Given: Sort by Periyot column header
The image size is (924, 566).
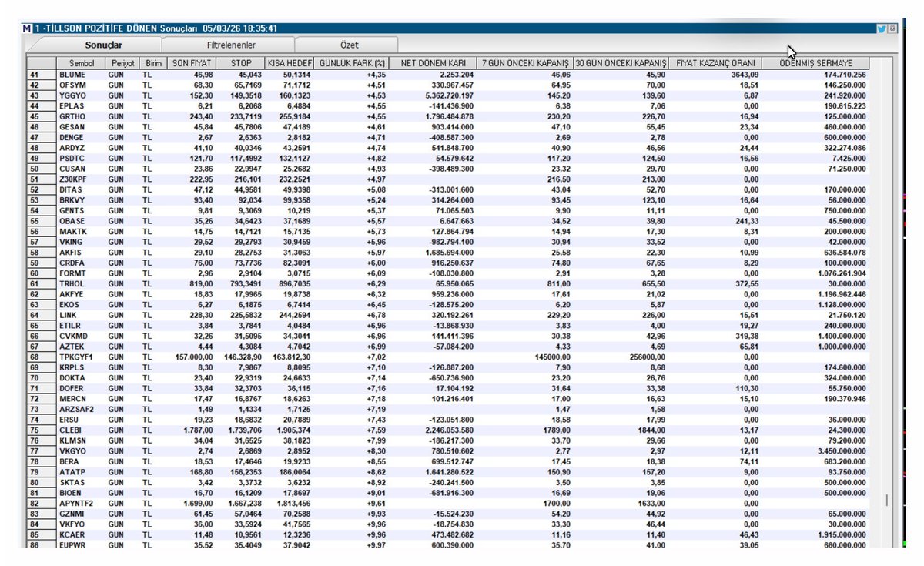Looking at the screenshot, I should (x=122, y=62).
